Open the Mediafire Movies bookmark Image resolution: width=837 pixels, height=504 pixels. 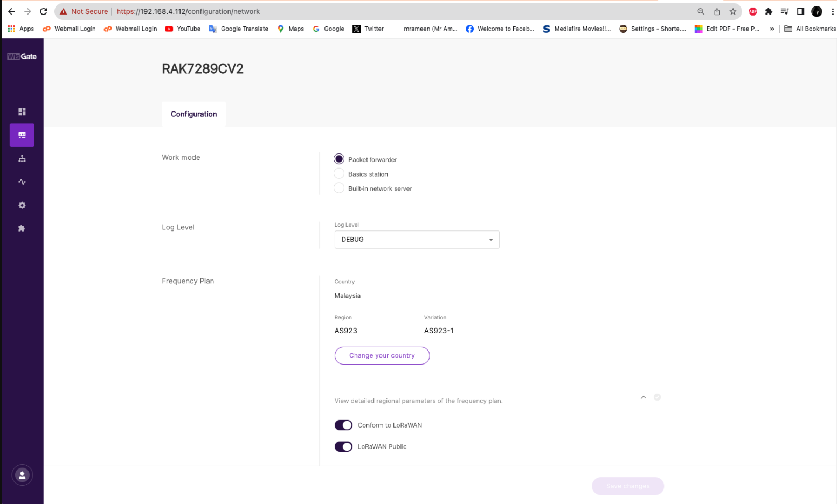coord(577,29)
